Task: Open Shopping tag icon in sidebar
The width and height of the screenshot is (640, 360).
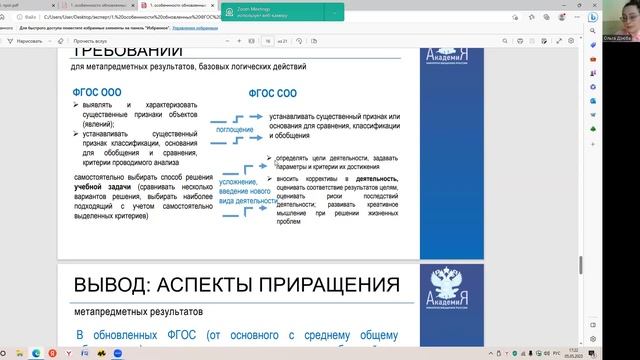Action: point(593,45)
